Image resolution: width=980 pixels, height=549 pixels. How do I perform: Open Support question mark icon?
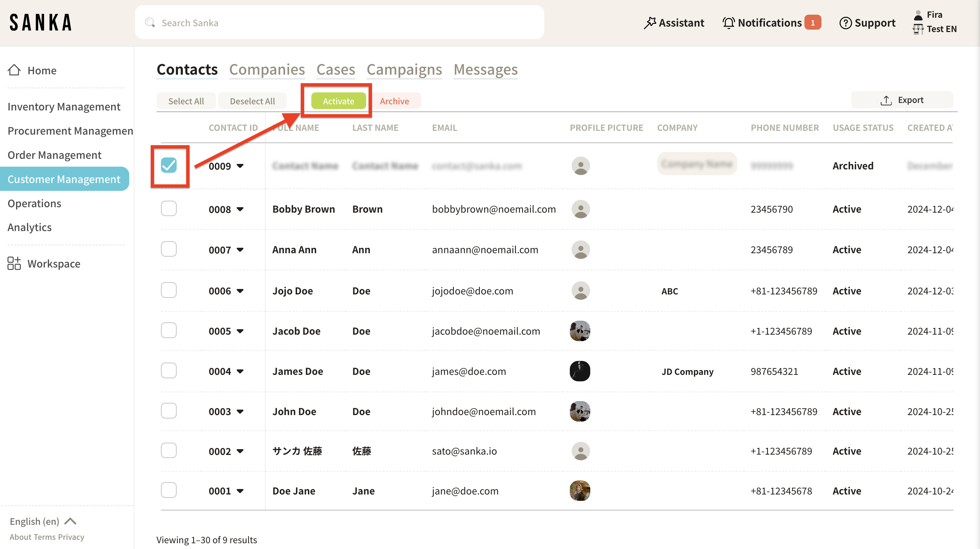point(845,23)
